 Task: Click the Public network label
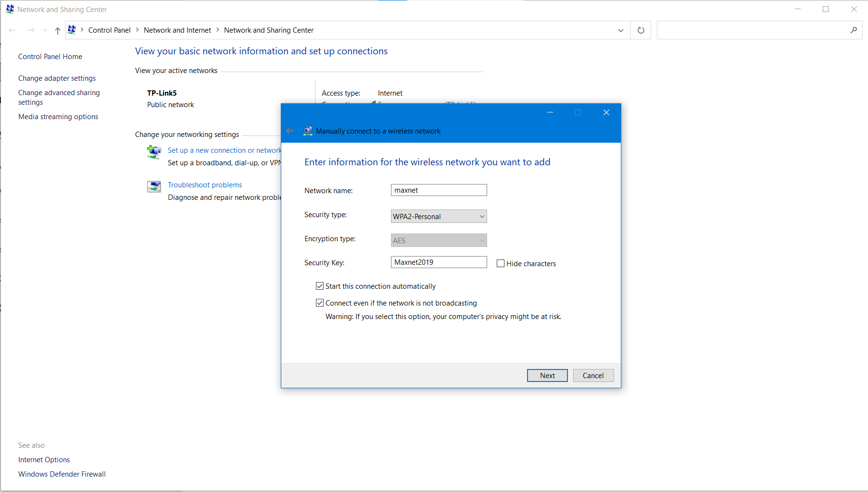170,105
